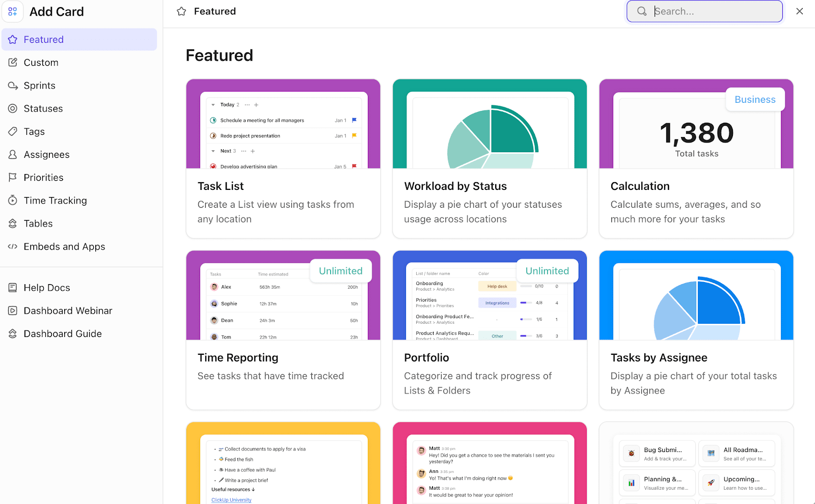The height and width of the screenshot is (504, 815).
Task: Open the Featured category
Action: (79, 40)
